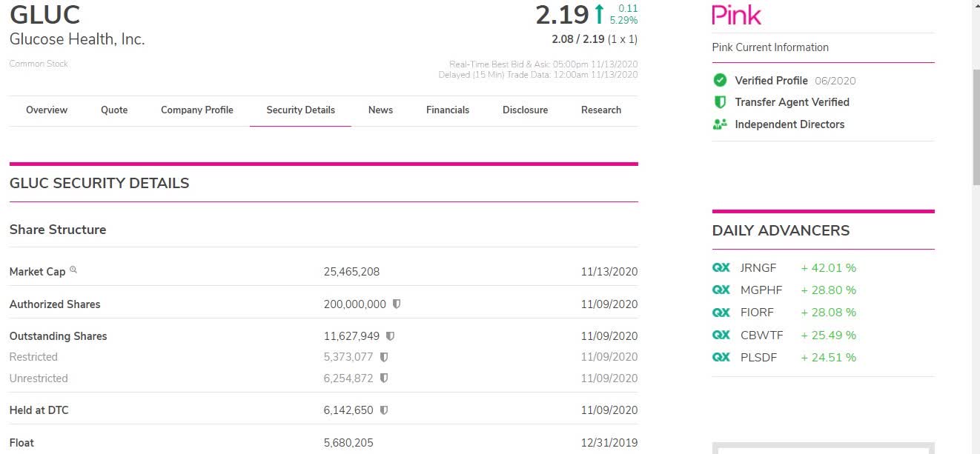The height and width of the screenshot is (454, 980).
Task: Open the JRNGF daily advancer link
Action: point(758,268)
